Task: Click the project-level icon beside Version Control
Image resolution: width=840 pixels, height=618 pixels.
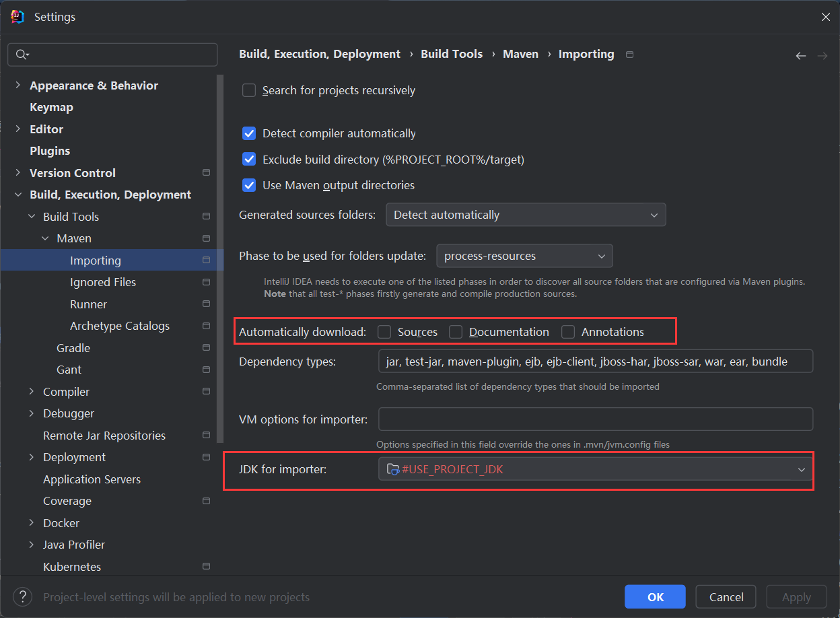Action: (206, 173)
